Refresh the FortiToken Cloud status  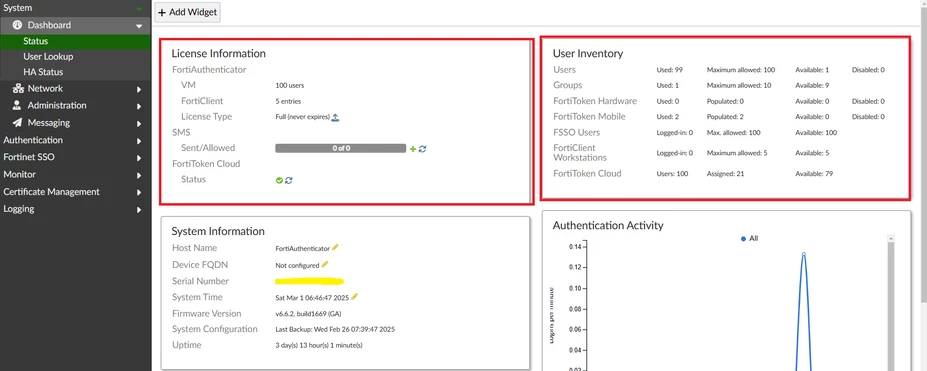click(289, 180)
